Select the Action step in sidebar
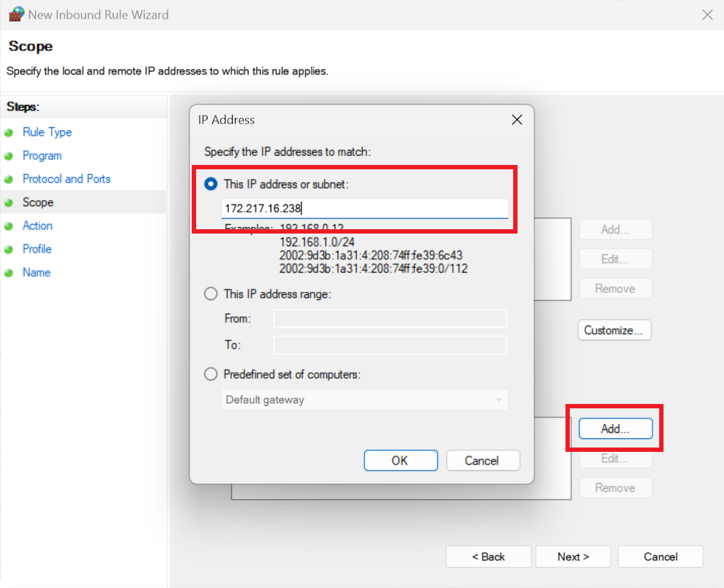 click(38, 226)
